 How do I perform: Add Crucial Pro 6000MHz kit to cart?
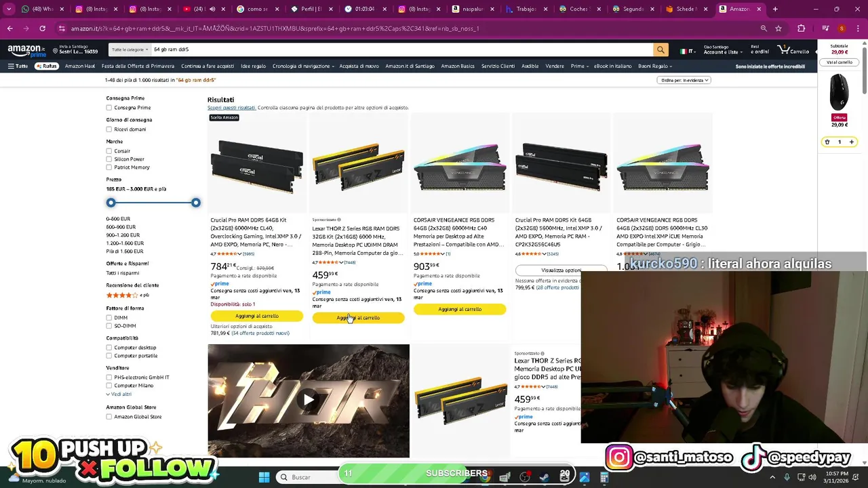click(x=256, y=316)
